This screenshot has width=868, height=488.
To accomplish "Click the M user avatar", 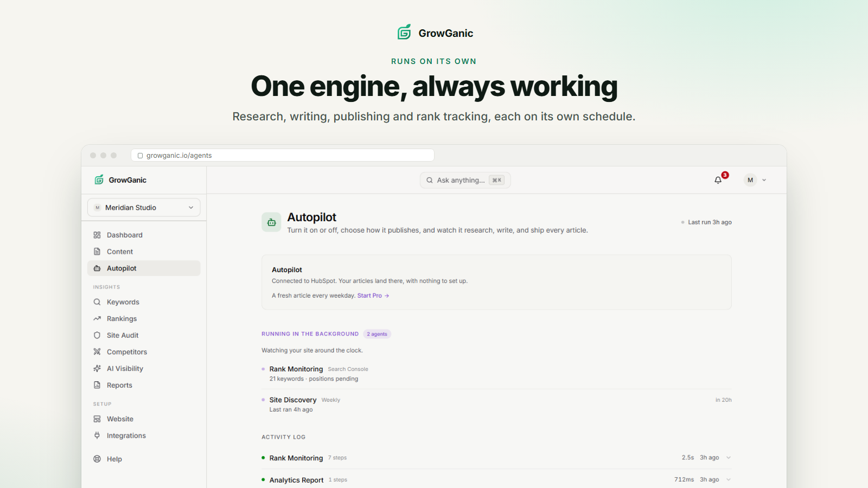I will (750, 180).
